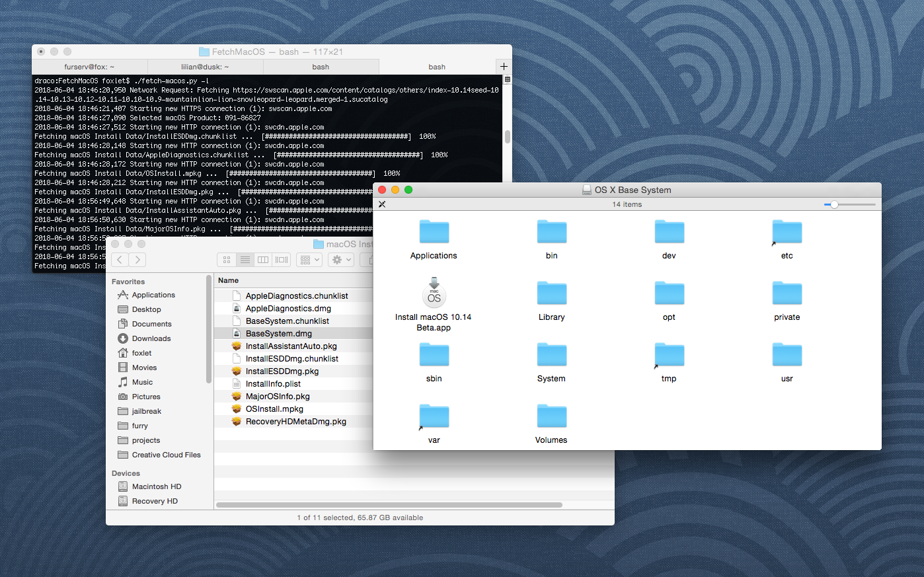Select Documents in Finder sidebar
924x577 pixels.
click(144, 324)
